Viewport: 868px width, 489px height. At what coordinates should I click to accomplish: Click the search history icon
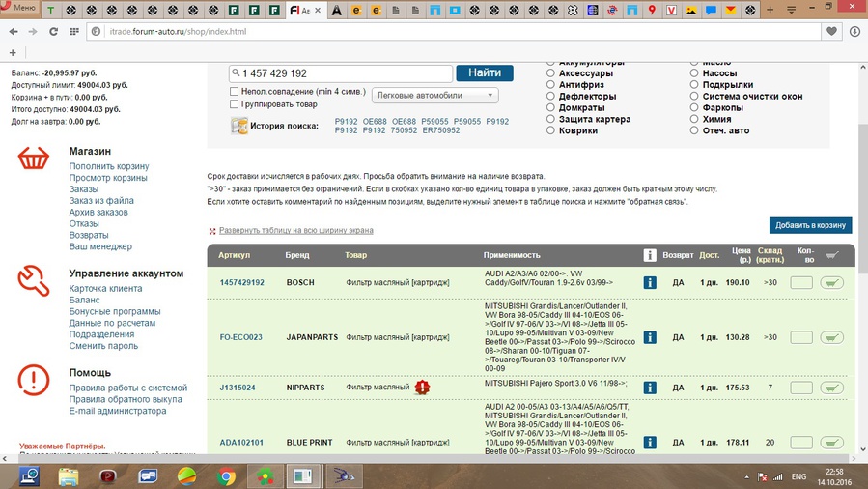coord(238,126)
